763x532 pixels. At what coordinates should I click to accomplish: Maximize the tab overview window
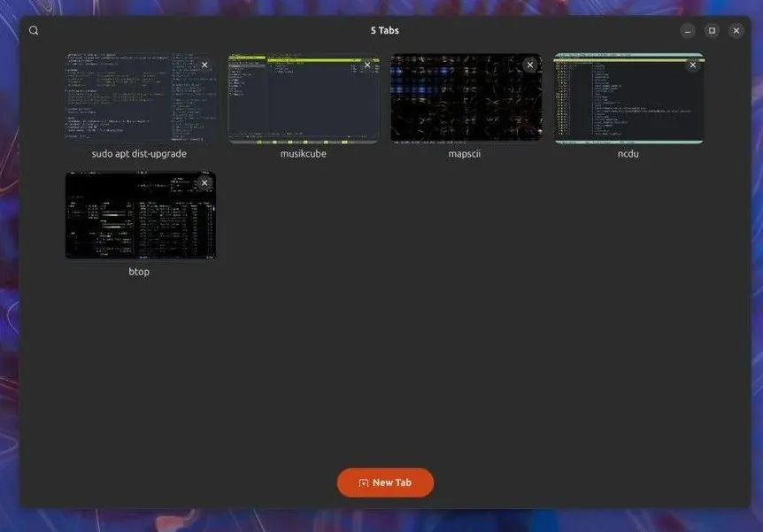pyautogui.click(x=712, y=31)
